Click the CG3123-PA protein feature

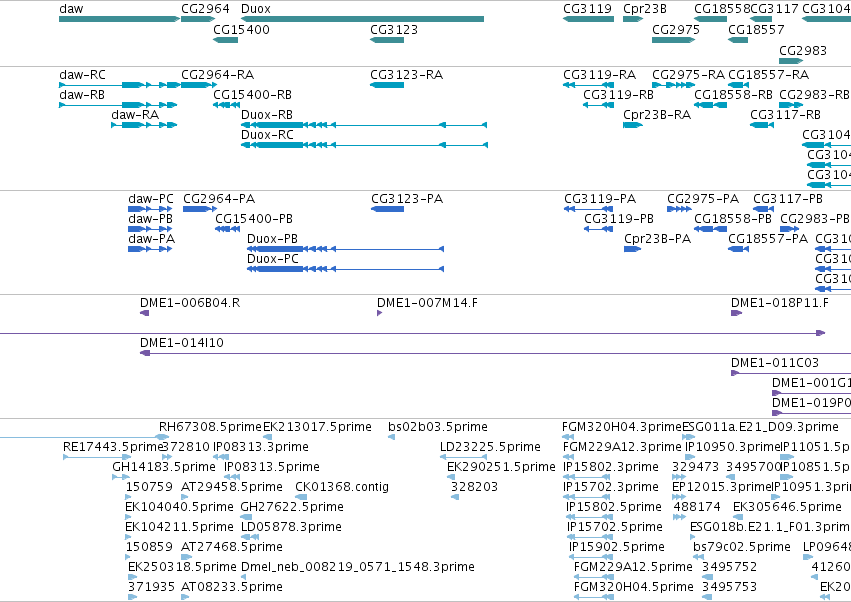[388, 208]
